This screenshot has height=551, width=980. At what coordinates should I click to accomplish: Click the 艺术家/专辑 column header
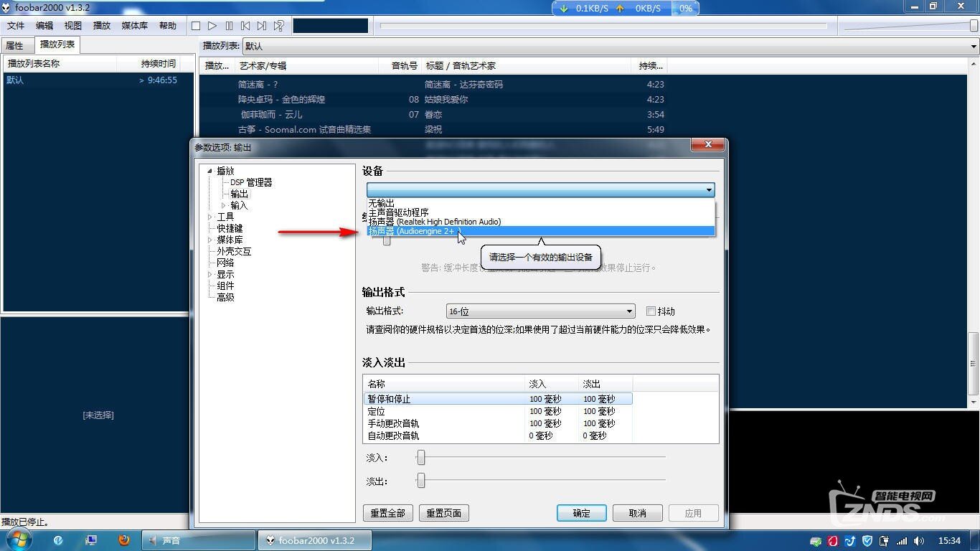[x=307, y=65]
